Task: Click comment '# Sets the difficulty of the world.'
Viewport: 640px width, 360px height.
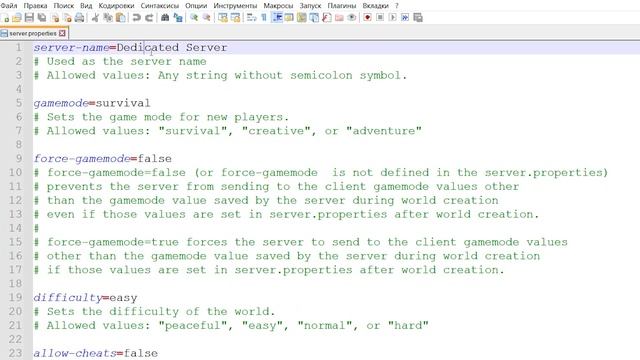Action: click(154, 311)
